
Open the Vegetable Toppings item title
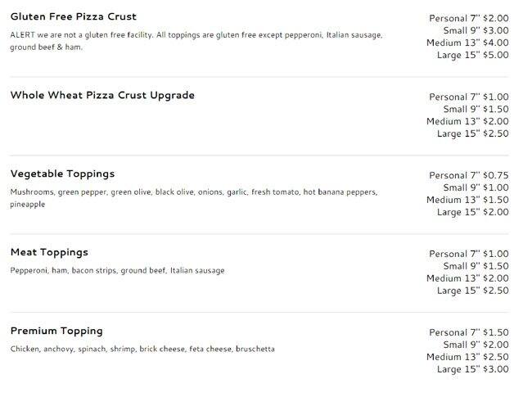point(62,174)
